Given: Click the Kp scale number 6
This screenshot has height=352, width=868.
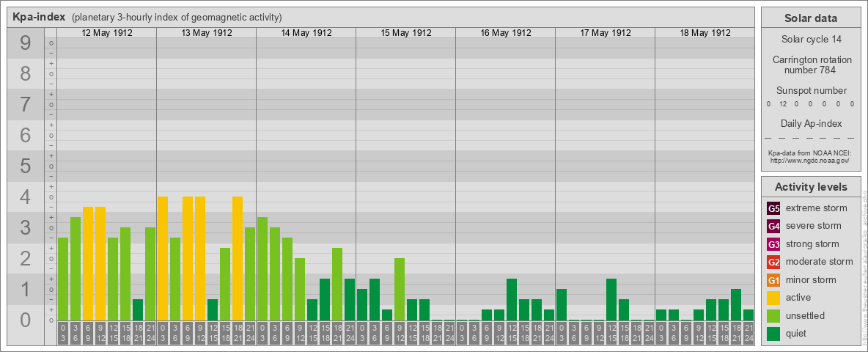Looking at the screenshot, I should tap(26, 135).
